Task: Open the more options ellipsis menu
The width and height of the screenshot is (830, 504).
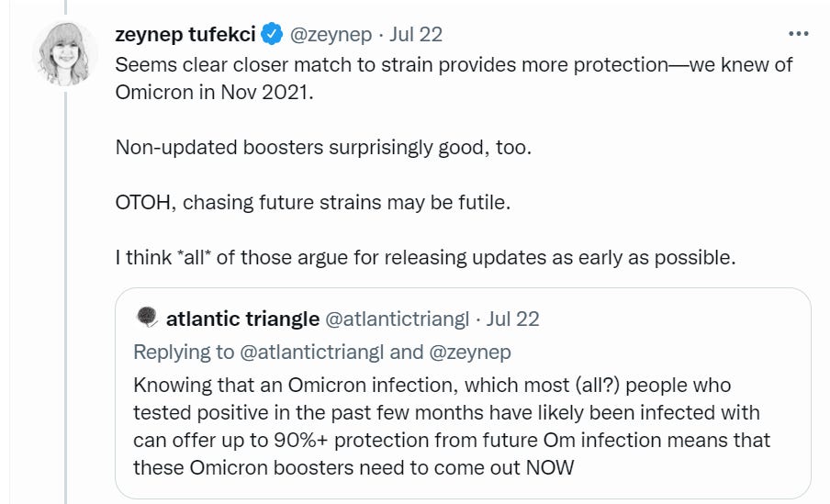Action: point(799,35)
